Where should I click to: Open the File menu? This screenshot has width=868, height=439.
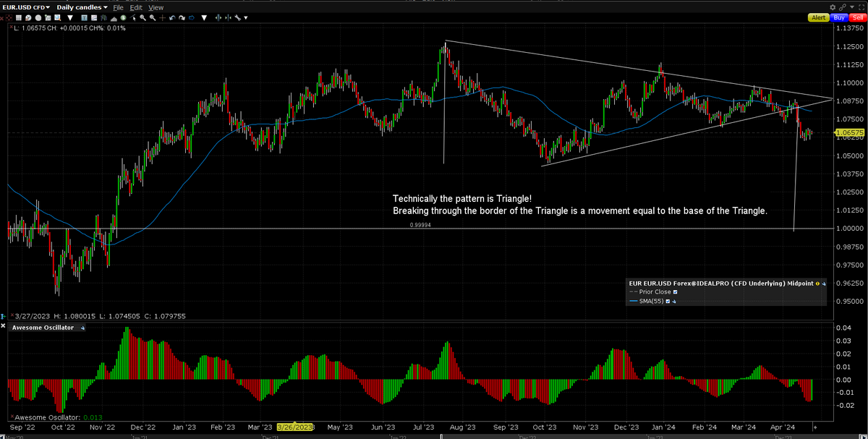[117, 7]
